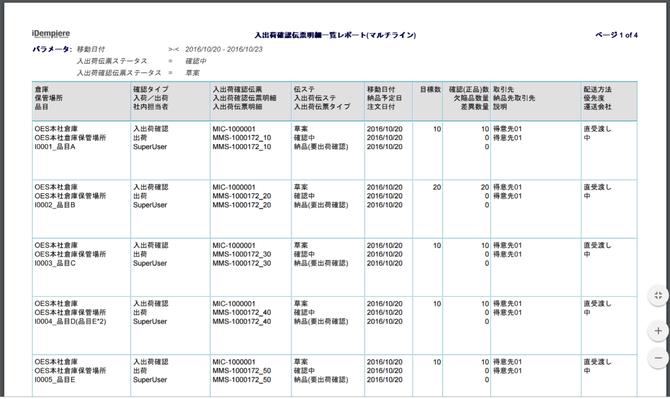The width and height of the screenshot is (670, 399).
Task: Click 直受渡し in the I0003_品目C row
Action: pyautogui.click(x=597, y=246)
